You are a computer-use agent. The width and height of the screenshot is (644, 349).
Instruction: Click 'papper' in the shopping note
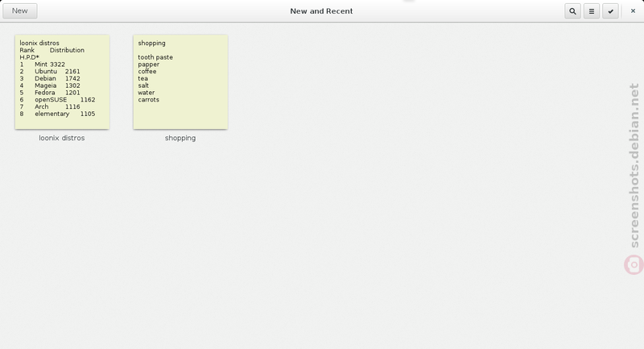click(x=149, y=64)
